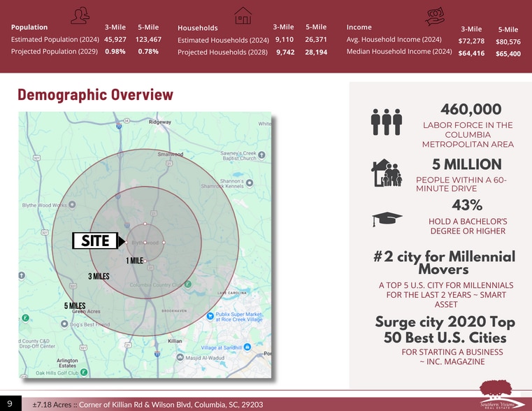Image resolution: width=532 pixels, height=411 pixels.
Task: Click the 5 MILES radius label
Action: (75, 306)
